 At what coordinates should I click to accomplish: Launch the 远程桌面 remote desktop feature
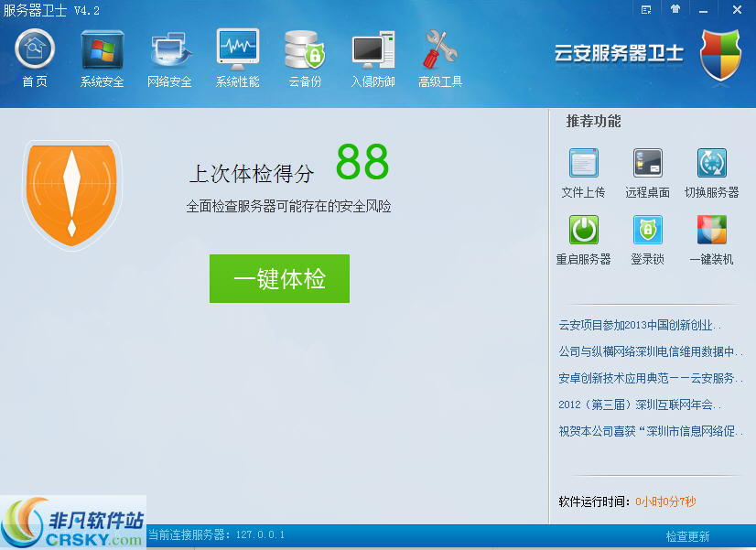coord(647,173)
